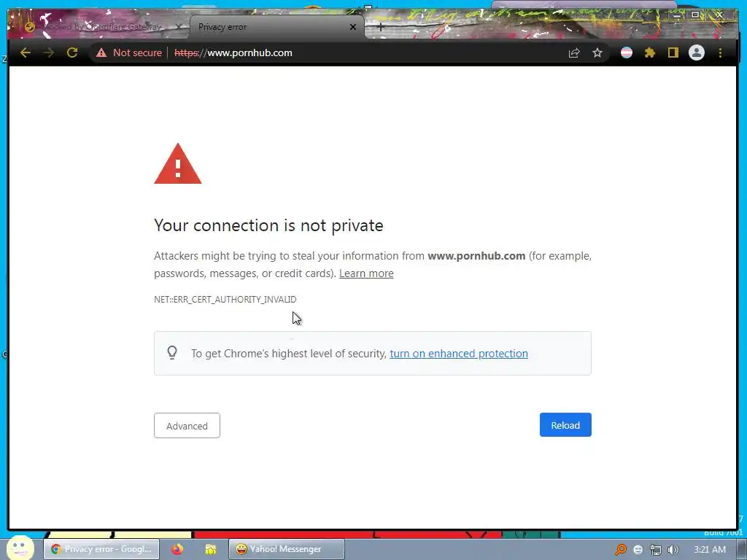The image size is (747, 560).
Task: Open the profile avatar menu
Action: pyautogui.click(x=697, y=52)
